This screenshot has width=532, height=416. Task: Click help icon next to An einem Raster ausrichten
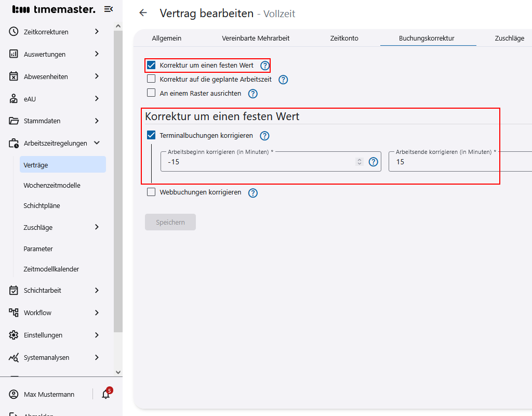[253, 94]
